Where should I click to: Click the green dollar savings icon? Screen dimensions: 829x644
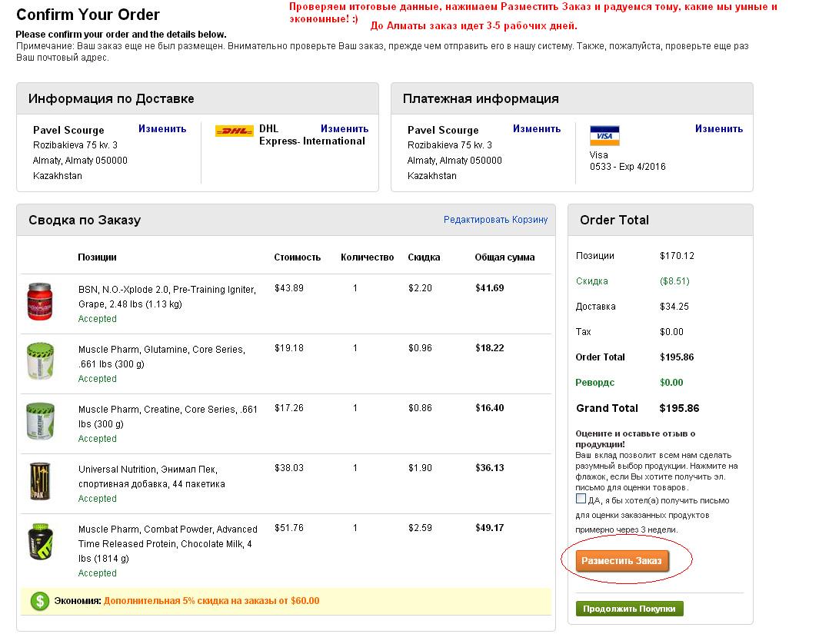pos(40,601)
